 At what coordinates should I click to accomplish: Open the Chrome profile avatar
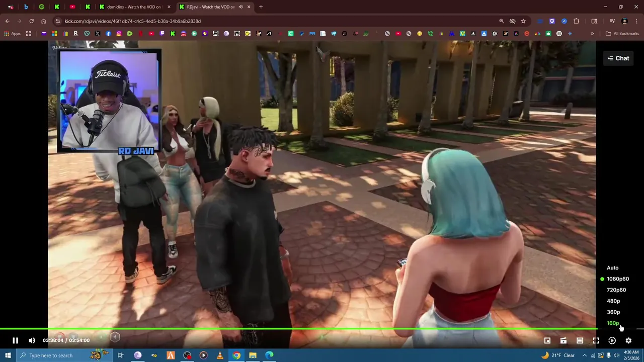coord(624,21)
